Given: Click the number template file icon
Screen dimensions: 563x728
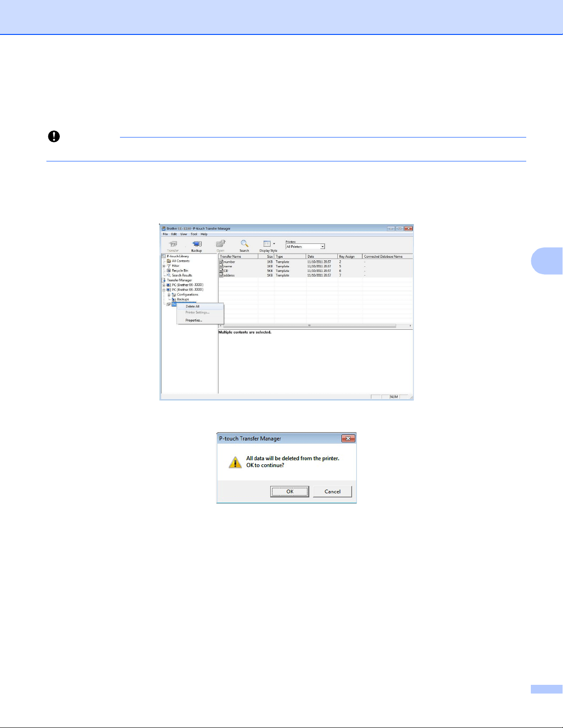Looking at the screenshot, I should [221, 262].
